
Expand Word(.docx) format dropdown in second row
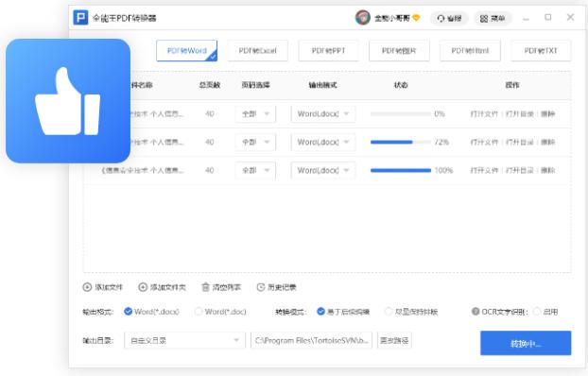[x=323, y=142]
